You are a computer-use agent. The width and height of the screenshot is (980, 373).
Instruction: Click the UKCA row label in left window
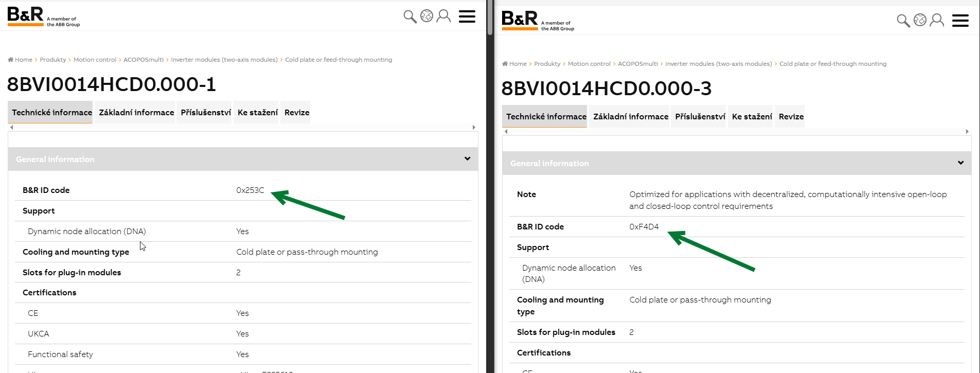39,334
